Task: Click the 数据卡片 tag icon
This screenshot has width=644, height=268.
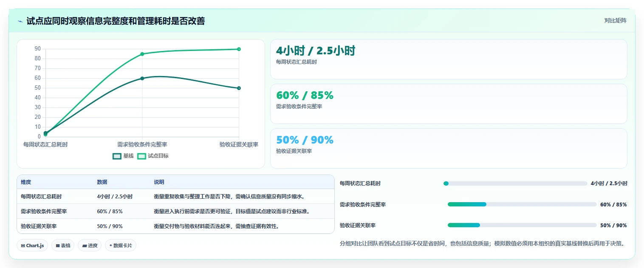Action: 111,245
